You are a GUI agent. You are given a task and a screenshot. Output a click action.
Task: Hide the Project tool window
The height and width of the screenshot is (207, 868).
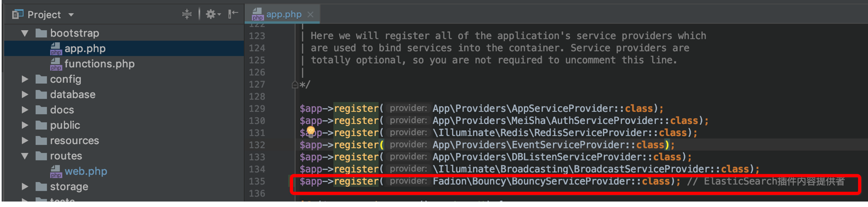click(233, 14)
